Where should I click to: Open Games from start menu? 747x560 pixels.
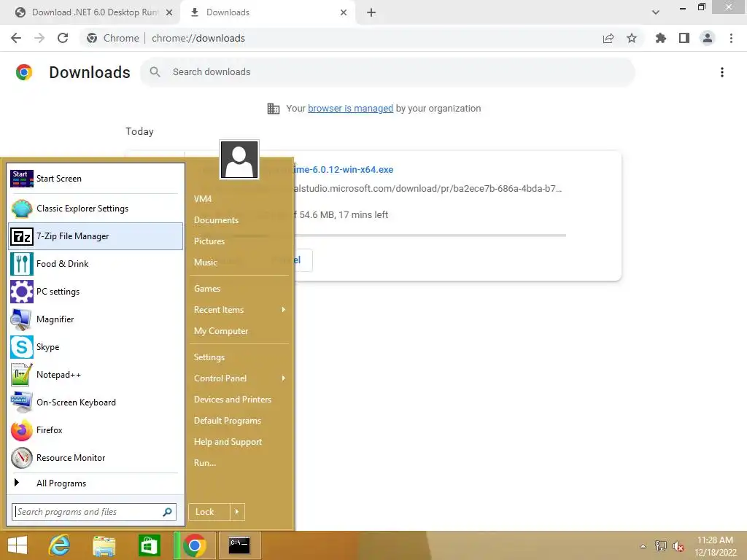239,289
